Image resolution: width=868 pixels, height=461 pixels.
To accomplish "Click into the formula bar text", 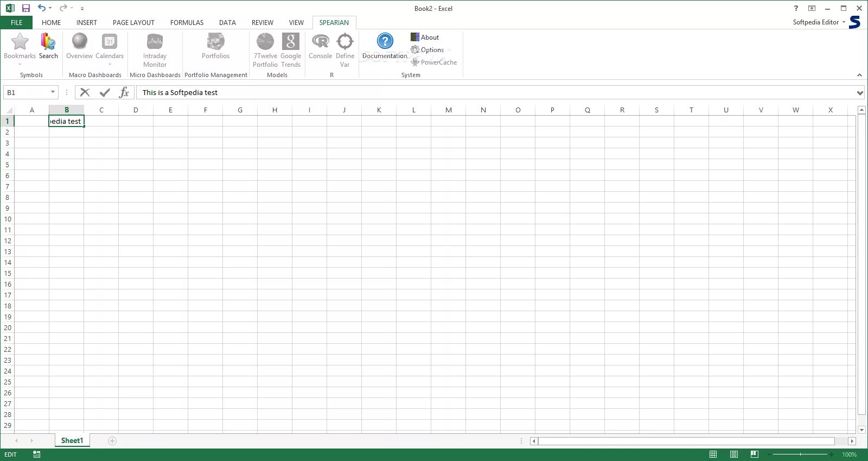I will pyautogui.click(x=180, y=92).
